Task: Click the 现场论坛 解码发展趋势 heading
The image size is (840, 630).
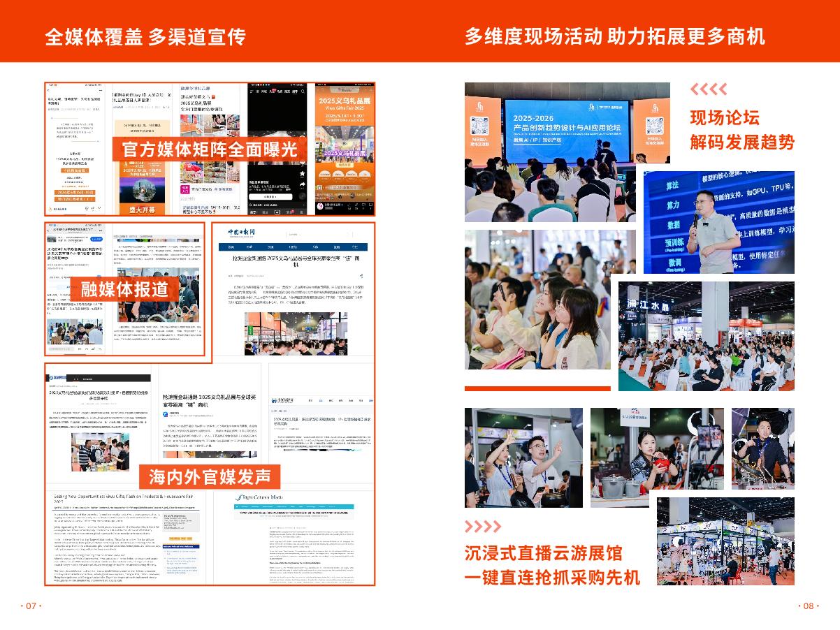Action: tap(742, 130)
